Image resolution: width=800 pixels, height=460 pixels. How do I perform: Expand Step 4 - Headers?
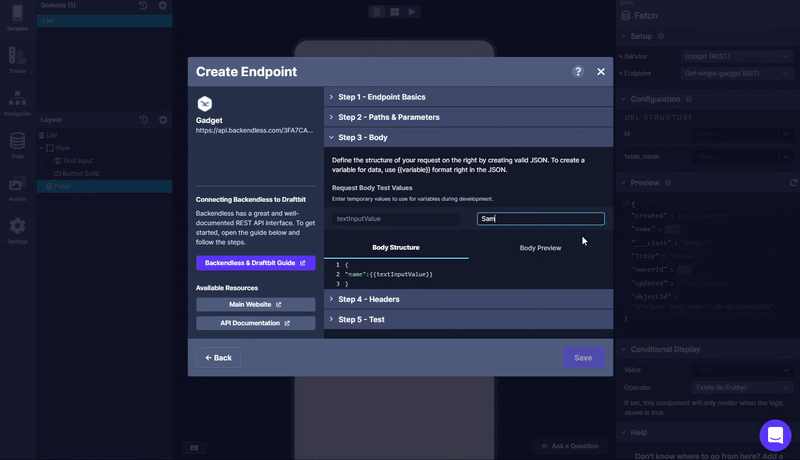click(x=368, y=299)
